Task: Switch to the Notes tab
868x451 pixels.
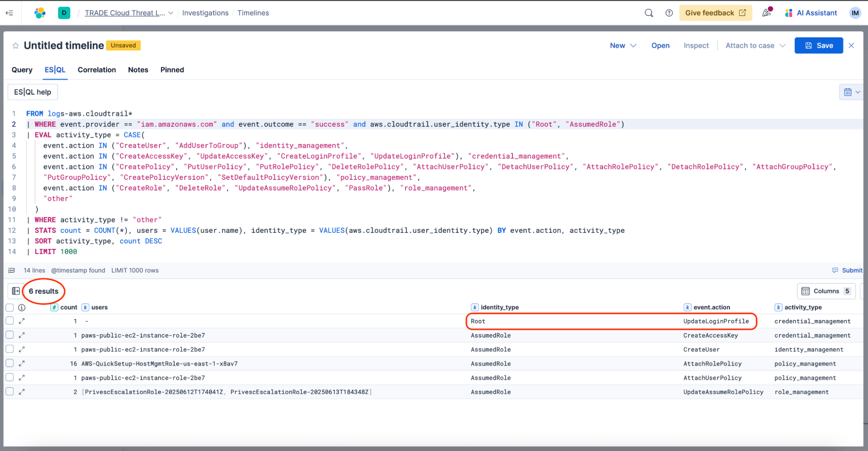Action: pos(138,70)
